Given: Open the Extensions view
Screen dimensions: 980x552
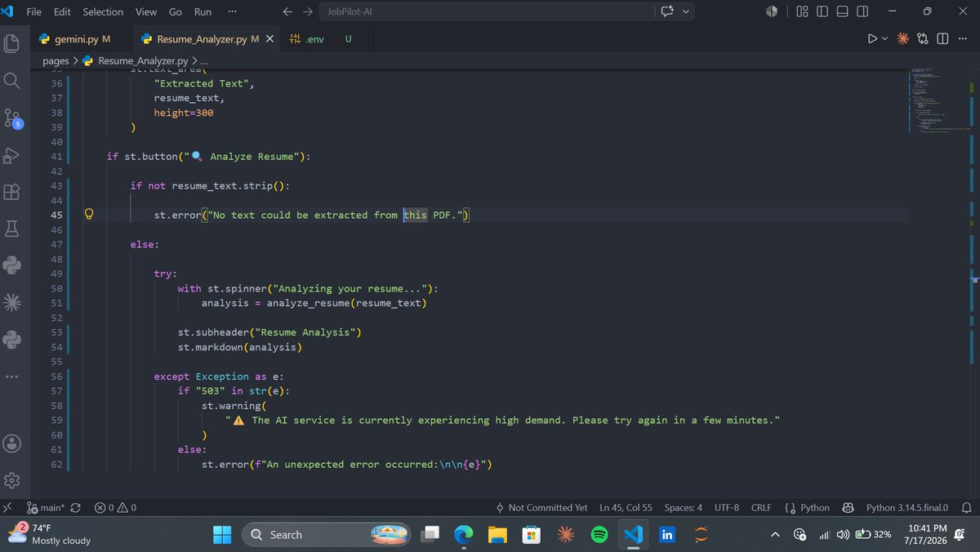Looking at the screenshot, I should click(11, 193).
